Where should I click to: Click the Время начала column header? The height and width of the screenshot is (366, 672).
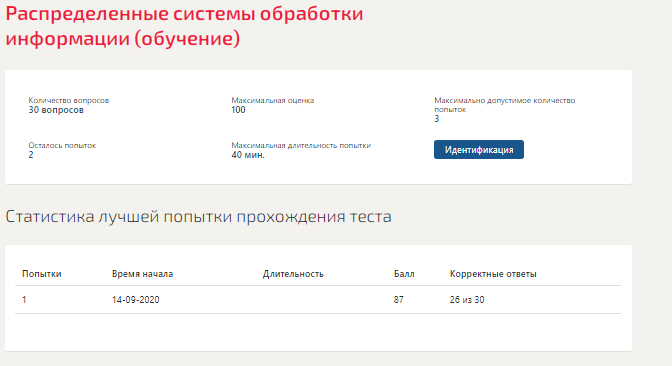[142, 274]
